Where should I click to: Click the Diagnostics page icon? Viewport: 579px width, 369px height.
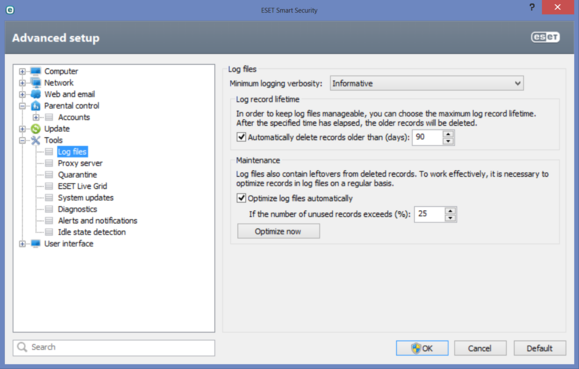pyautogui.click(x=49, y=209)
